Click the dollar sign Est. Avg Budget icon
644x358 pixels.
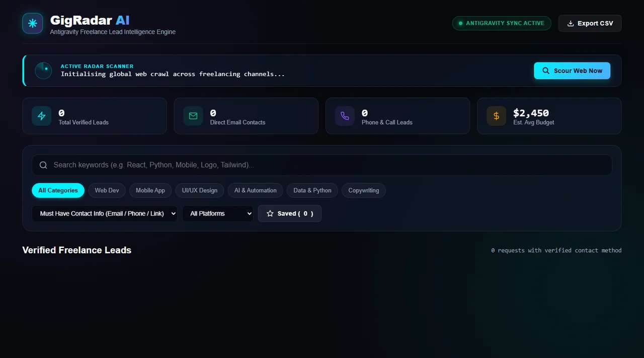click(x=496, y=116)
